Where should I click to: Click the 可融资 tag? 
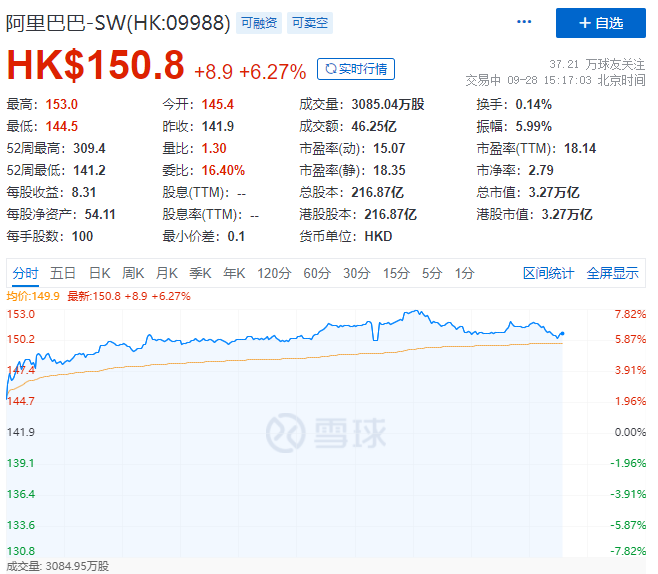click(258, 21)
